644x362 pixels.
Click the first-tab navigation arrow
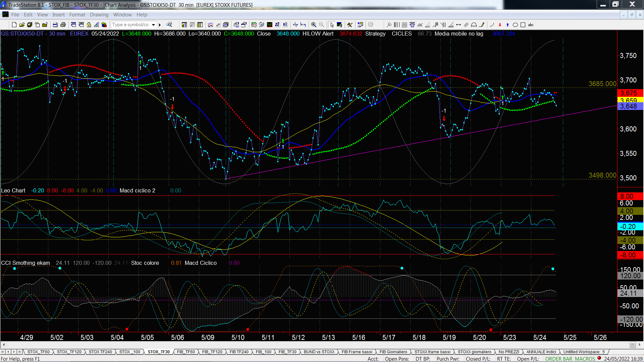click(3, 352)
